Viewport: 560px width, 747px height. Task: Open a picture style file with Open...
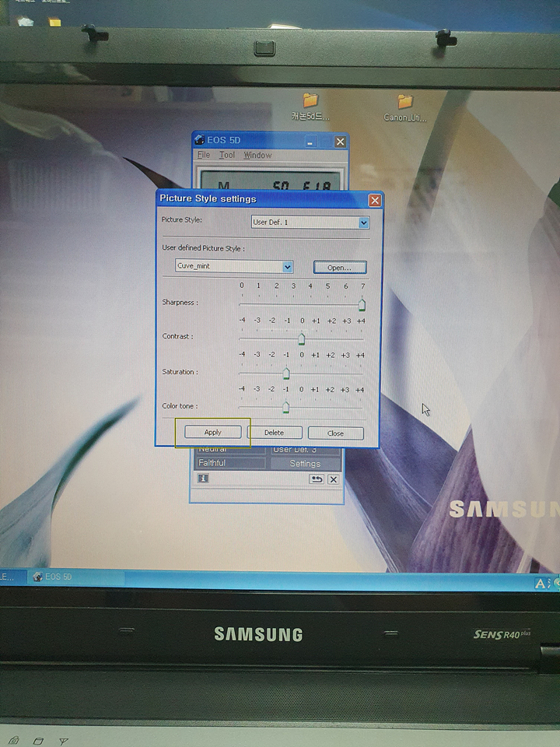point(340,267)
